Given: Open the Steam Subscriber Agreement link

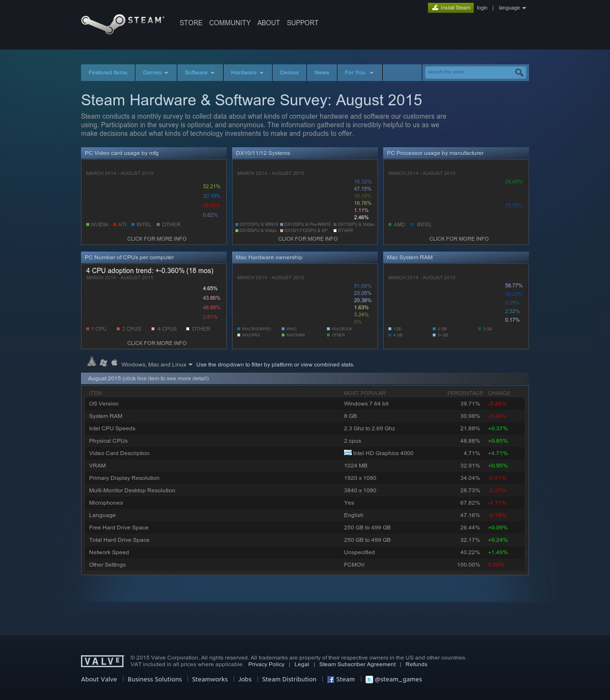Looking at the screenshot, I should tap(357, 664).
